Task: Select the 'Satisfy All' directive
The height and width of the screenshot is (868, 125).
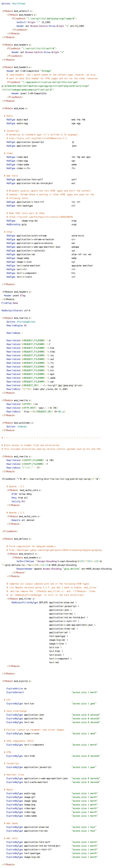Action: coord(18,501)
